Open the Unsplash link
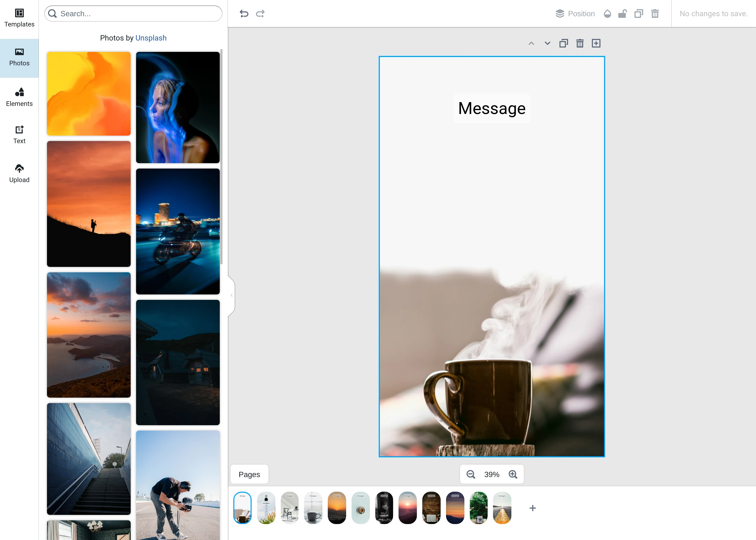This screenshot has width=756, height=540. (151, 38)
